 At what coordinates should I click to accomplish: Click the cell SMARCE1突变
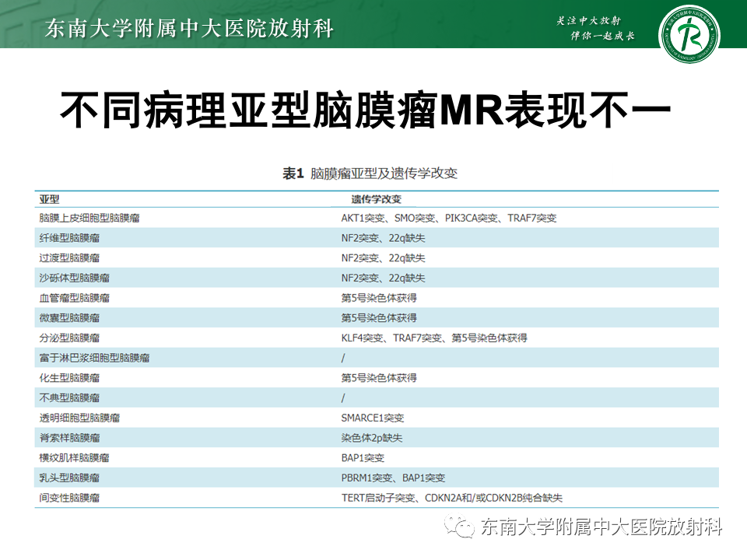click(373, 418)
